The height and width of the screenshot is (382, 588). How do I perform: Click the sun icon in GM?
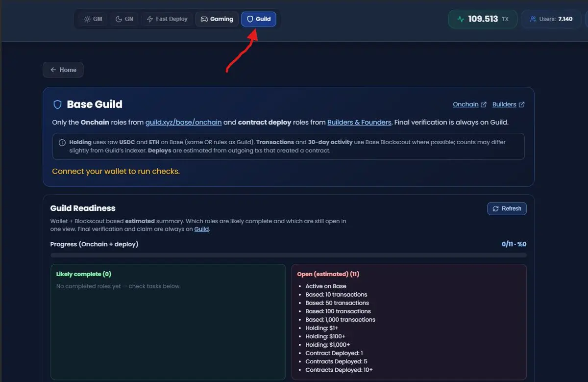point(87,19)
